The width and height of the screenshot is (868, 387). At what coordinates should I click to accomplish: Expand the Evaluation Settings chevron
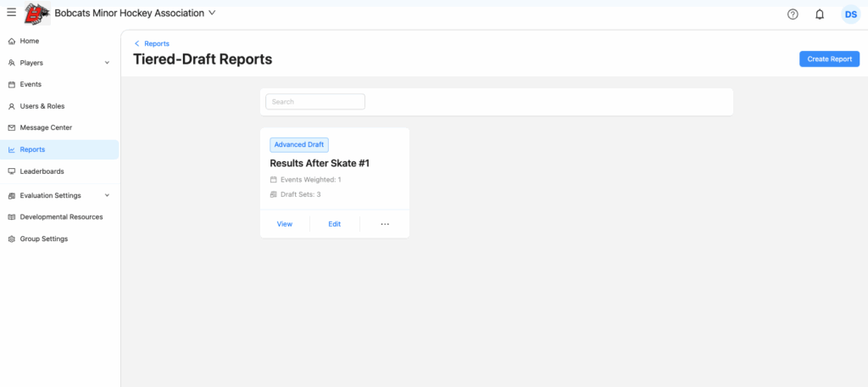(x=107, y=195)
